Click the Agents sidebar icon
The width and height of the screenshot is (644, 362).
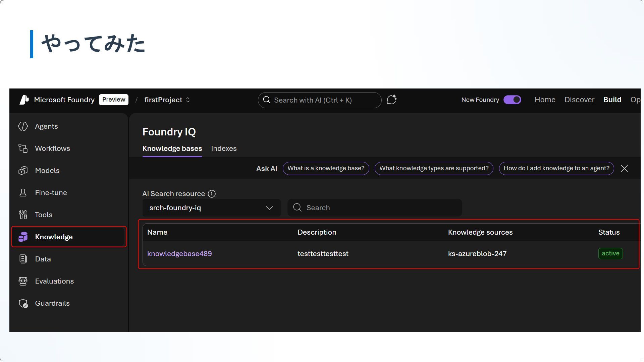coord(23,126)
